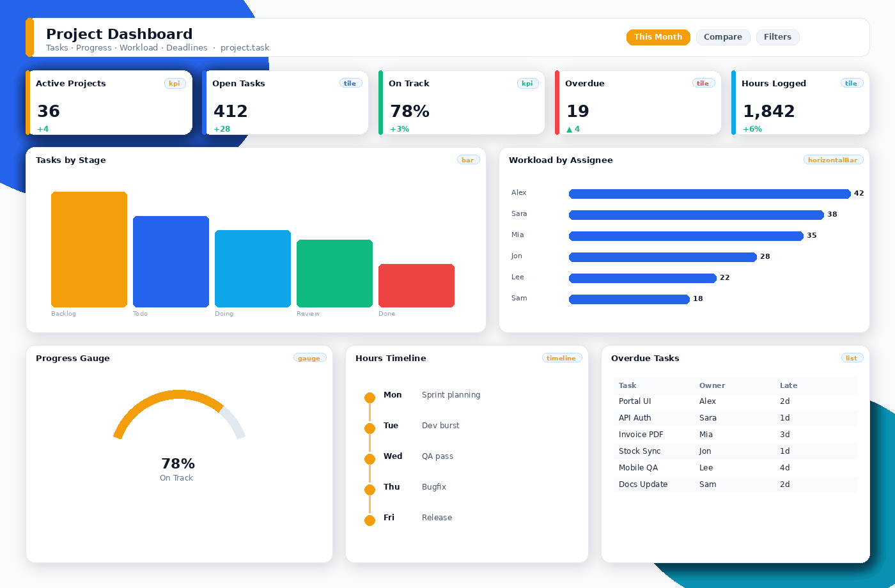Image resolution: width=895 pixels, height=588 pixels.
Task: Select the QA pass timeline entry
Action: 437,456
